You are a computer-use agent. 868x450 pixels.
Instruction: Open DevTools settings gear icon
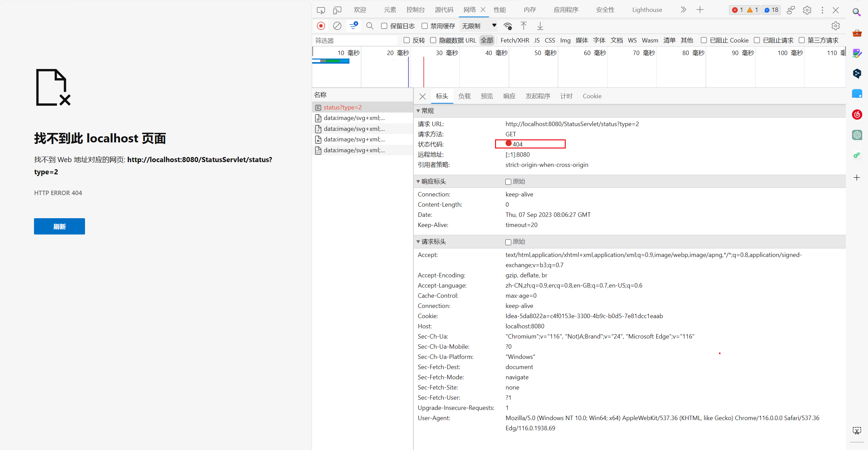pos(807,10)
